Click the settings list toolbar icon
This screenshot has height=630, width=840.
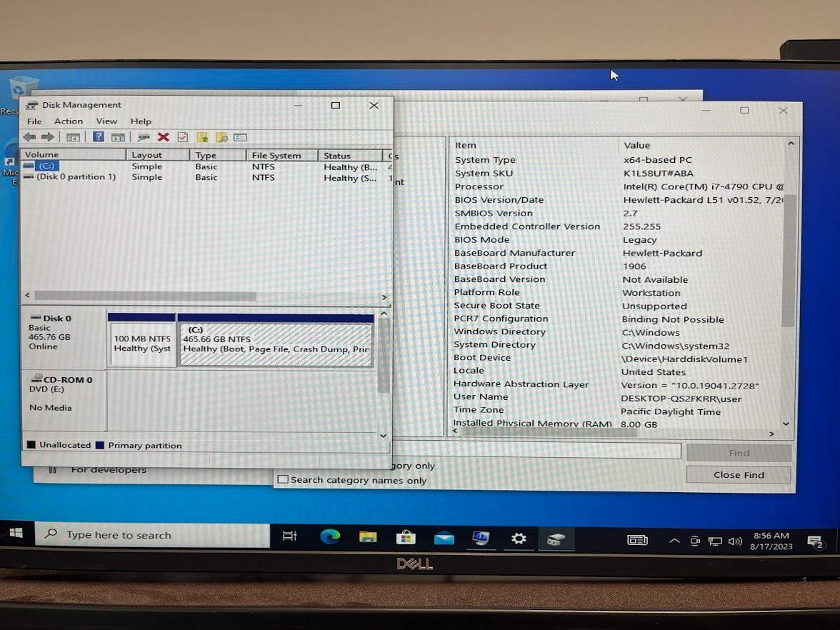[x=240, y=138]
